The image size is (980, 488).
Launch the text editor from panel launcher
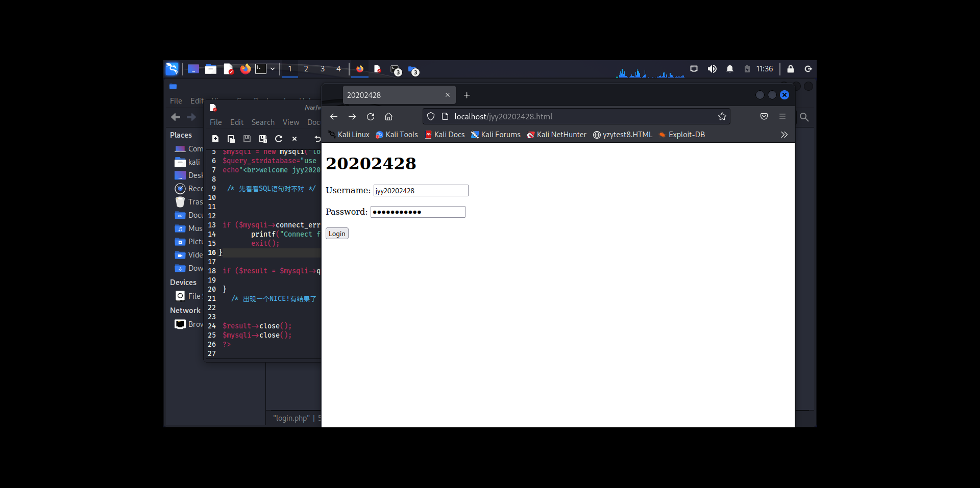(x=228, y=69)
